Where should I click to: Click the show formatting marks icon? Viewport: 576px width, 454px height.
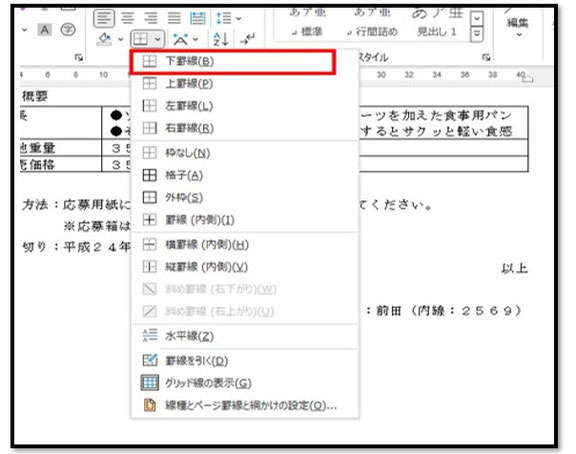coord(248,39)
